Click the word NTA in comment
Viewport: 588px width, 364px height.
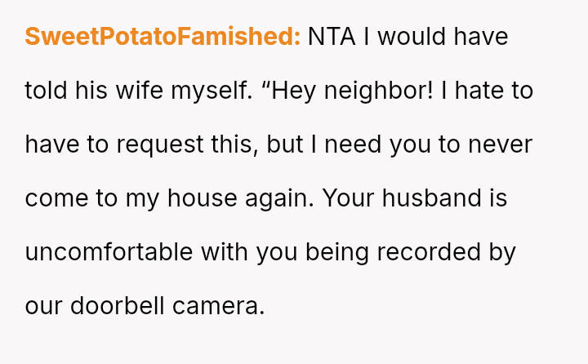(x=332, y=37)
